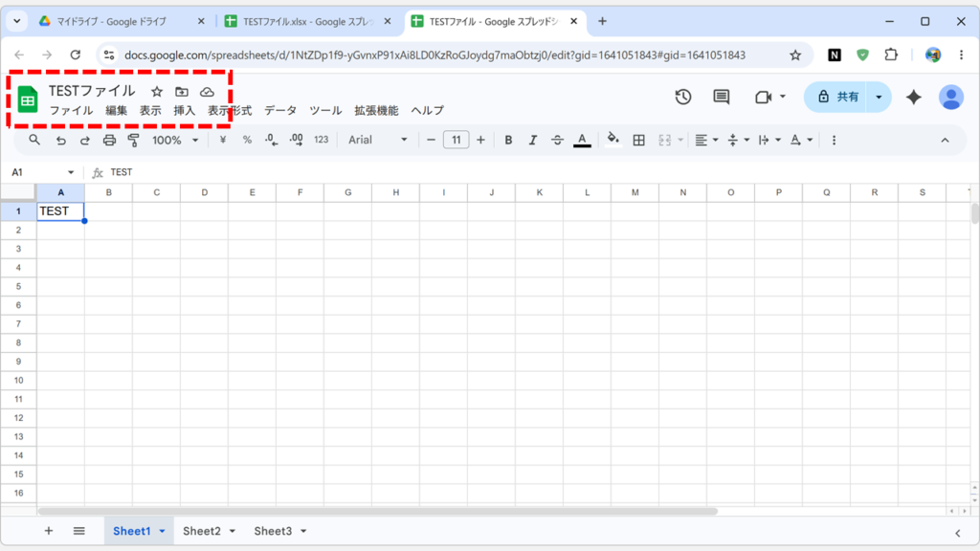Viewport: 980px width, 551px height.
Task: Decrease font size with minus button
Action: [431, 140]
